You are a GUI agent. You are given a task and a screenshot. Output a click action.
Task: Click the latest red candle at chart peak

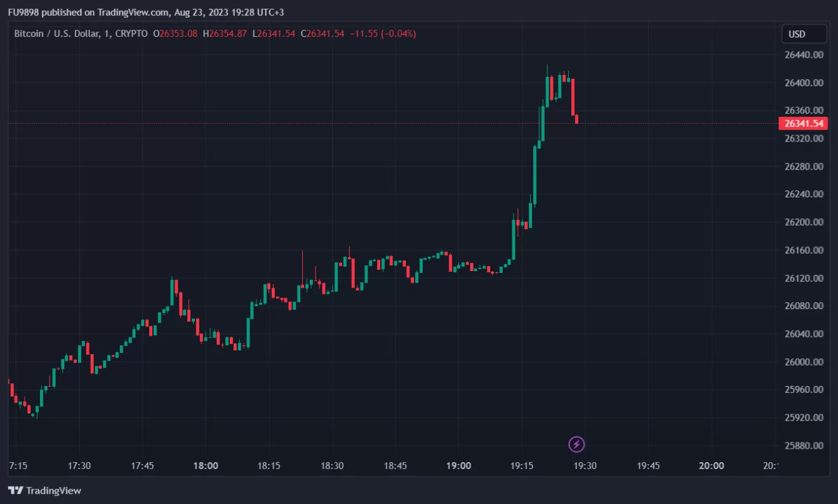click(x=572, y=97)
